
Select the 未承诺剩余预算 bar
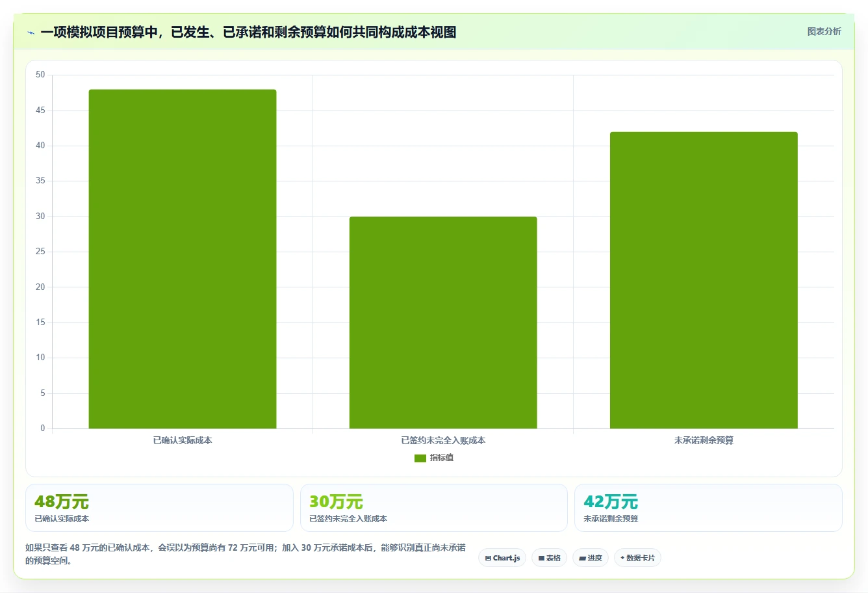[704, 280]
